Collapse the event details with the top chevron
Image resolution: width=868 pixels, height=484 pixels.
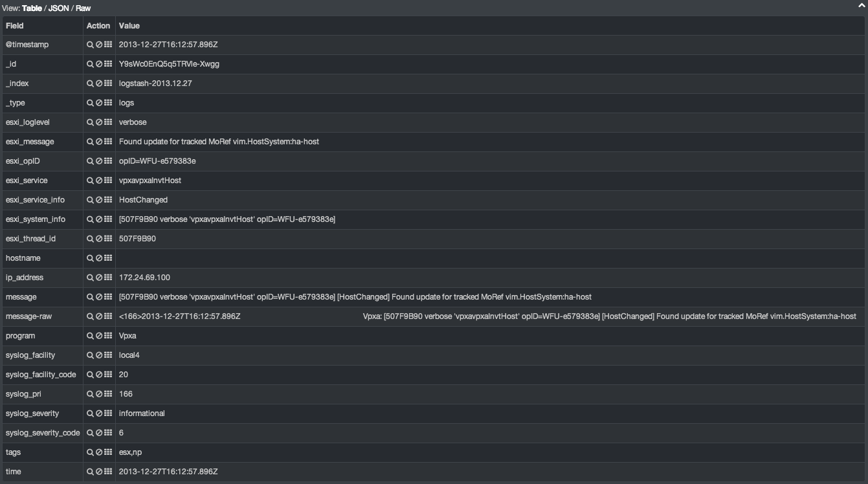pyautogui.click(x=862, y=6)
